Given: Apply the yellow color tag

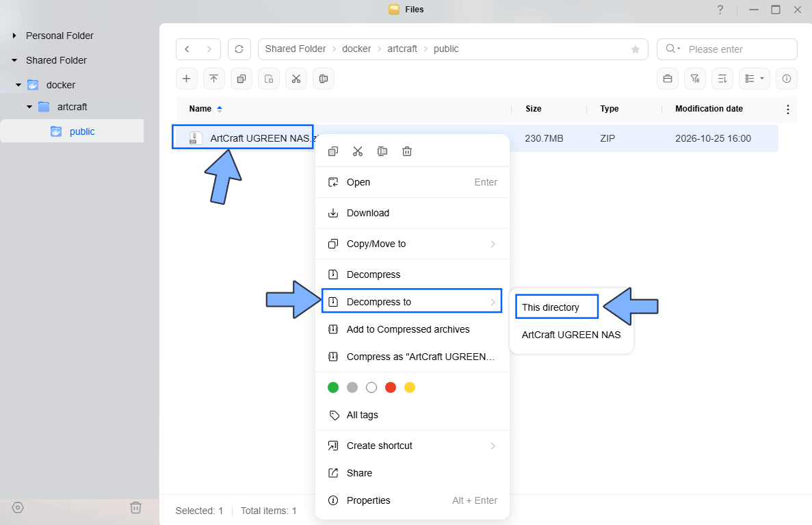Looking at the screenshot, I should tap(410, 387).
